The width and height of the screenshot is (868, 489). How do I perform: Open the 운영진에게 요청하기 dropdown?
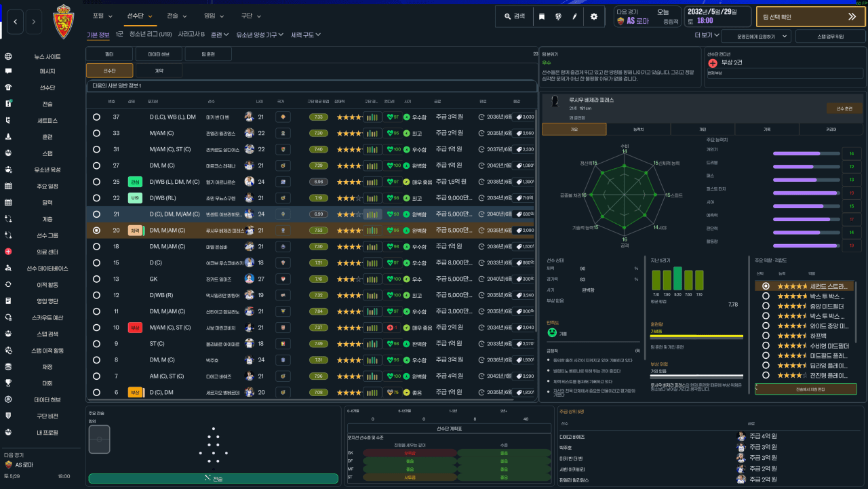point(756,36)
